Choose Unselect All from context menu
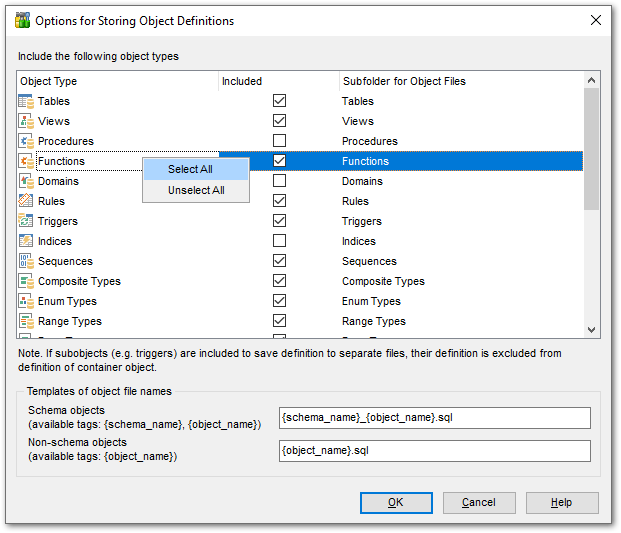Screen dimensions: 621x533 tap(196, 190)
